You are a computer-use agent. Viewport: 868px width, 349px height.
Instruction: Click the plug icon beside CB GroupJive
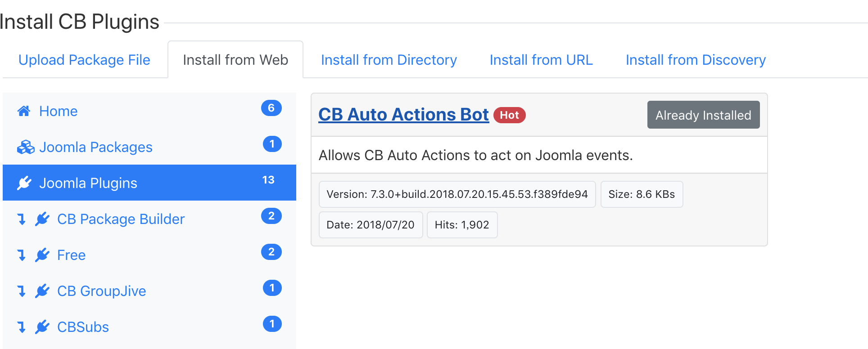tap(42, 291)
